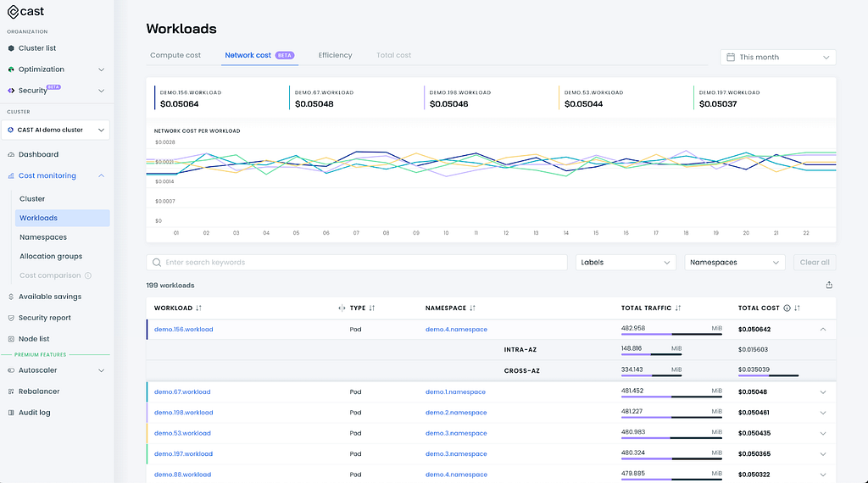This screenshot has width=868, height=483.
Task: Click the column resize handle beside Type
Action: [342, 308]
